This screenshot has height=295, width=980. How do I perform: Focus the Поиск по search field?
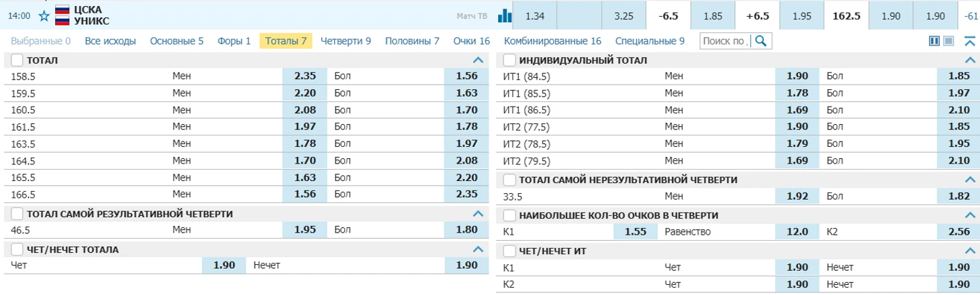726,42
